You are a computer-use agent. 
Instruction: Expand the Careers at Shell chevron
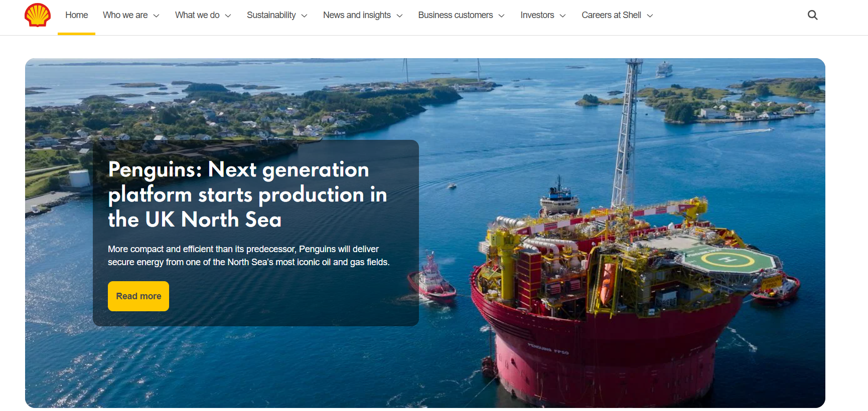click(650, 16)
